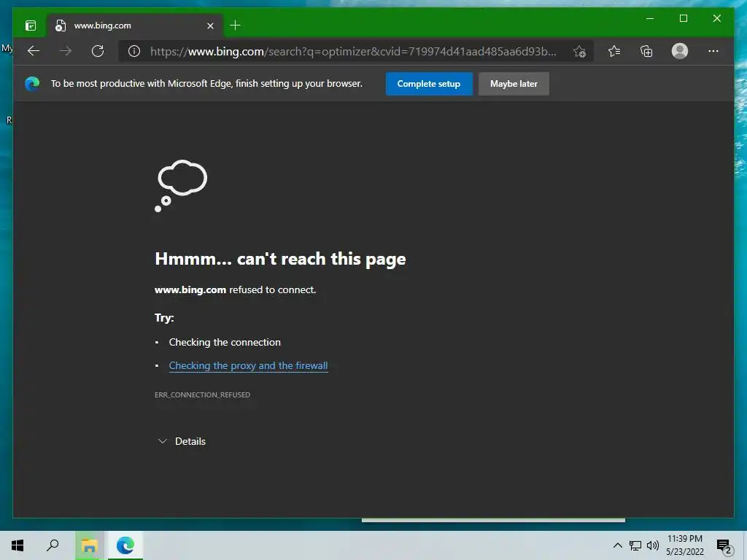Open taskbar search magnifier

53,545
